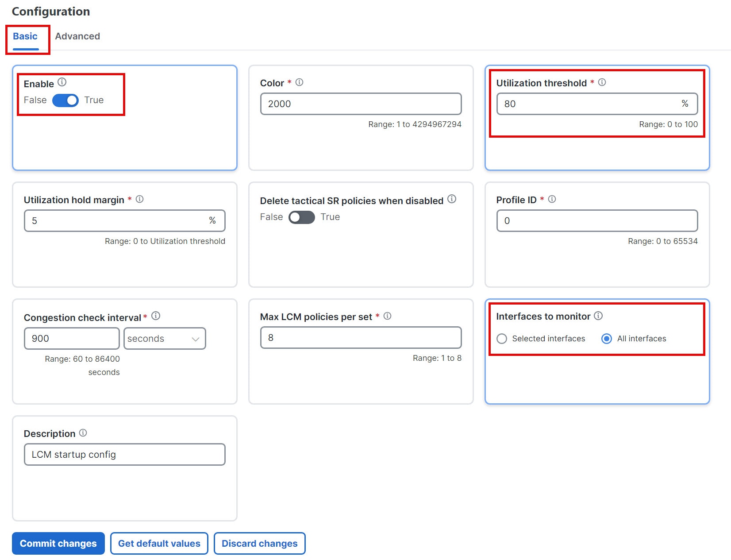Select the Basic tab
Viewport: 731px width, 560px height.
tap(24, 36)
